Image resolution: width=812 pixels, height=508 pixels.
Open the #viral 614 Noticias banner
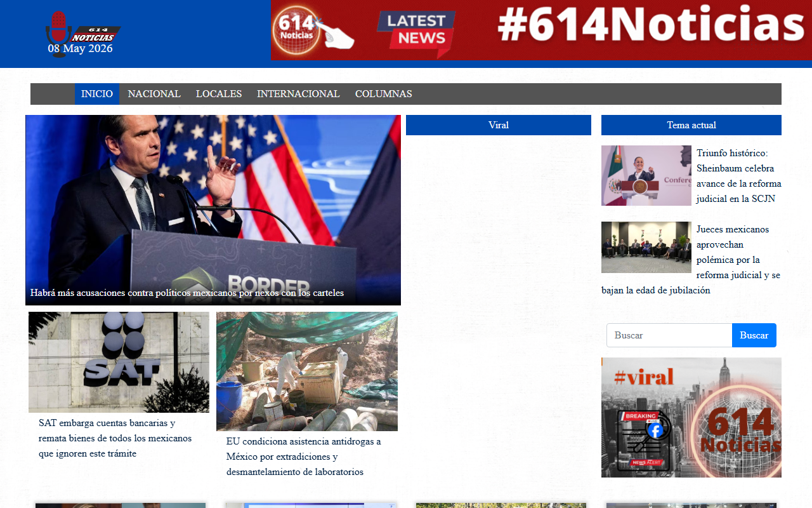[691, 417]
